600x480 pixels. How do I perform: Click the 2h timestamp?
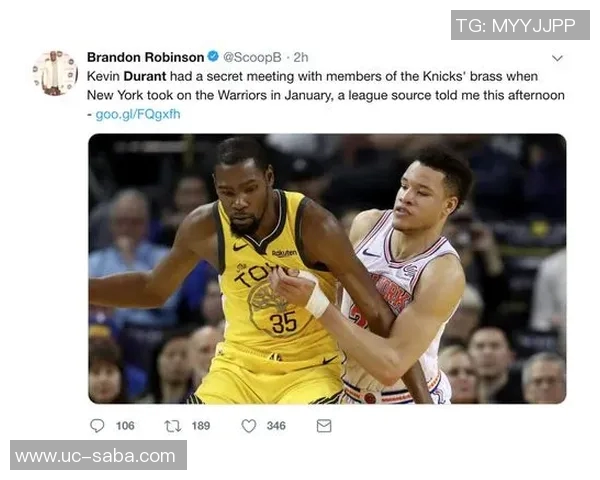point(301,57)
